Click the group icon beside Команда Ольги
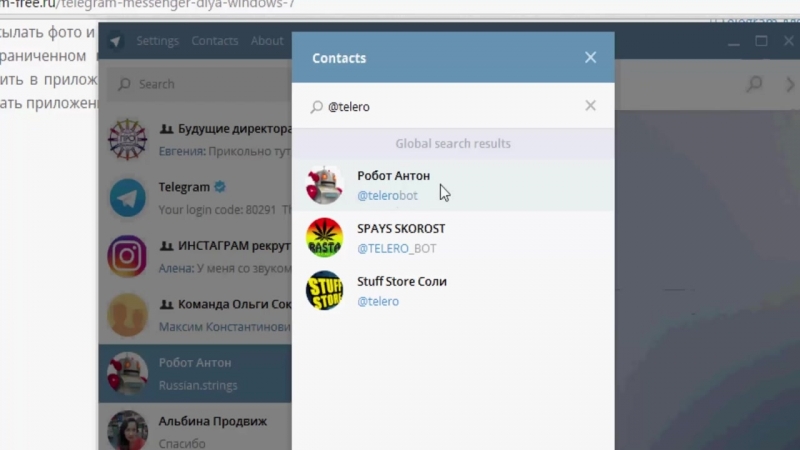800x450 pixels. click(166, 305)
